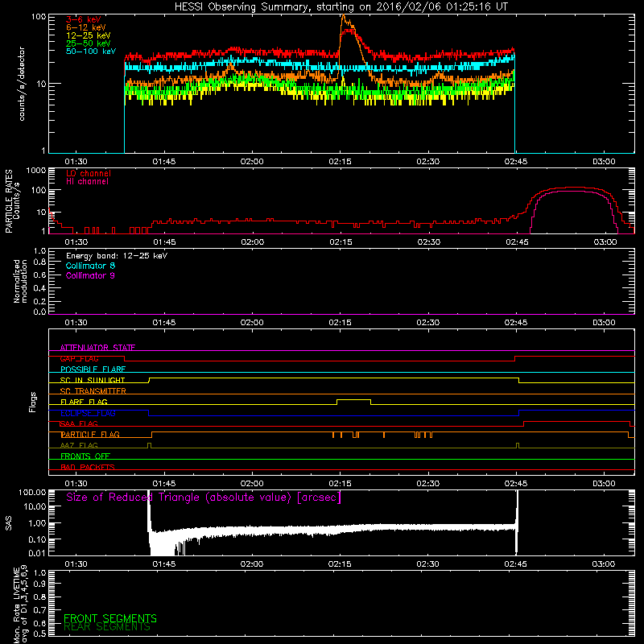The height and width of the screenshot is (644, 644).
Task: Select the POSSIBLE_FLARE flag label
Action: coord(93,369)
